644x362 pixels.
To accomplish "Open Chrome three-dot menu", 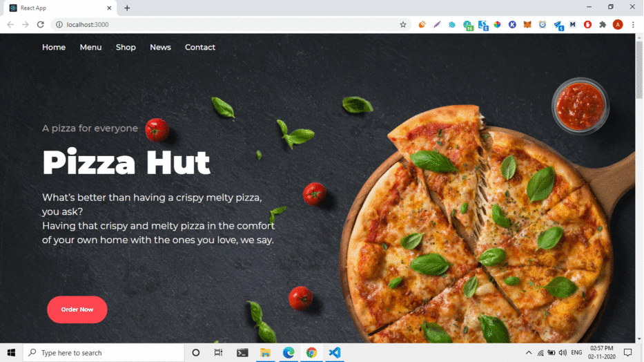I will 633,25.
